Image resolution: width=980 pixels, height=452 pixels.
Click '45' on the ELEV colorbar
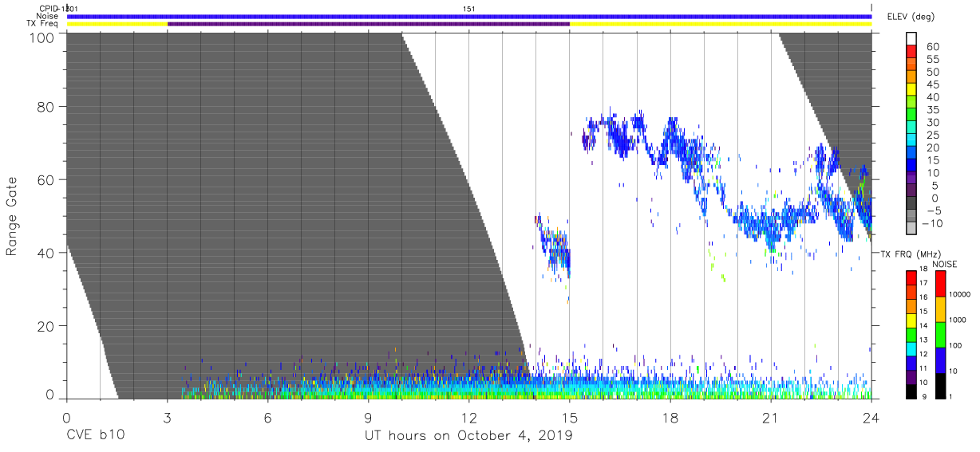[932, 85]
